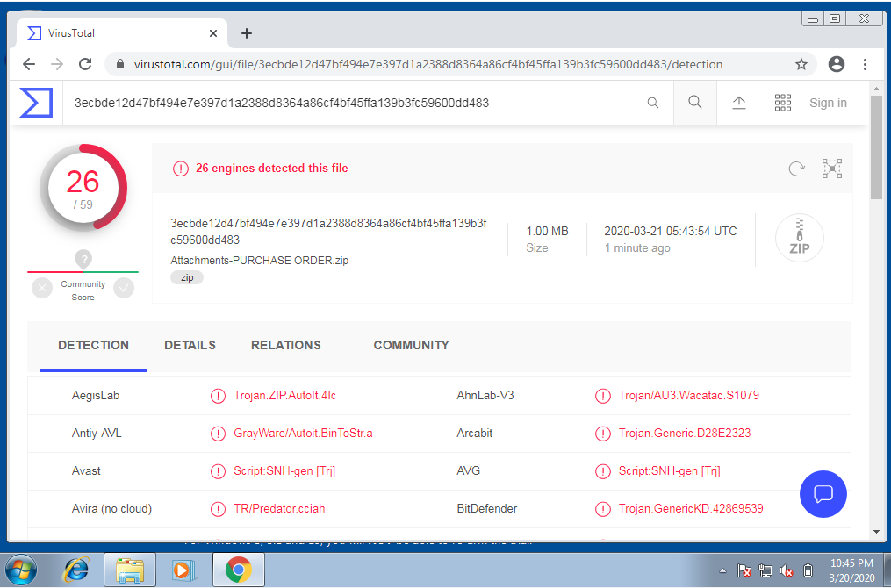Click the magnifier inside the hash search field

click(653, 103)
